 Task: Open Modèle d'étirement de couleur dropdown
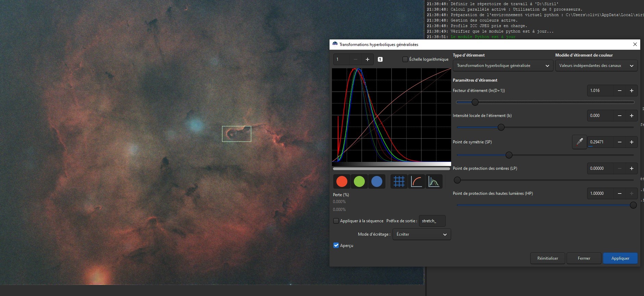point(596,66)
